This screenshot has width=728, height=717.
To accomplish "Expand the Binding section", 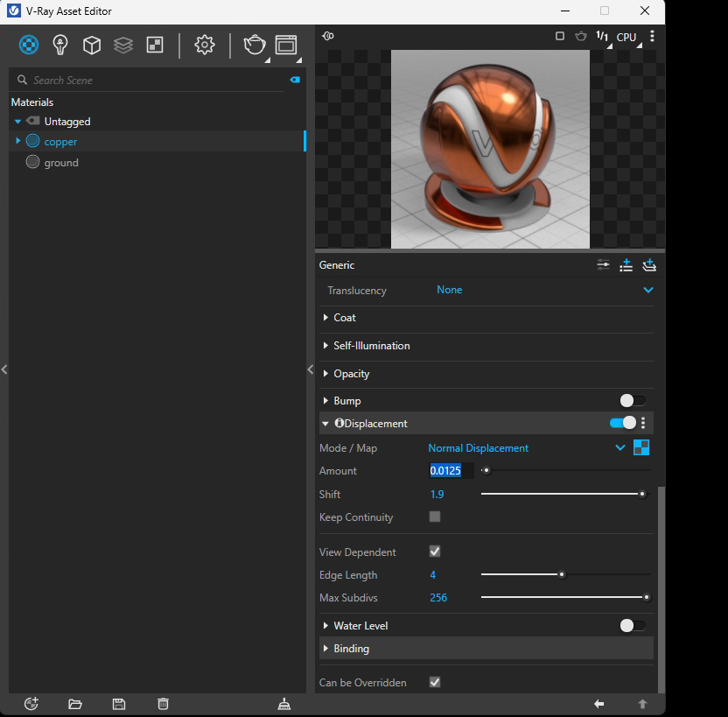I will tap(325, 648).
